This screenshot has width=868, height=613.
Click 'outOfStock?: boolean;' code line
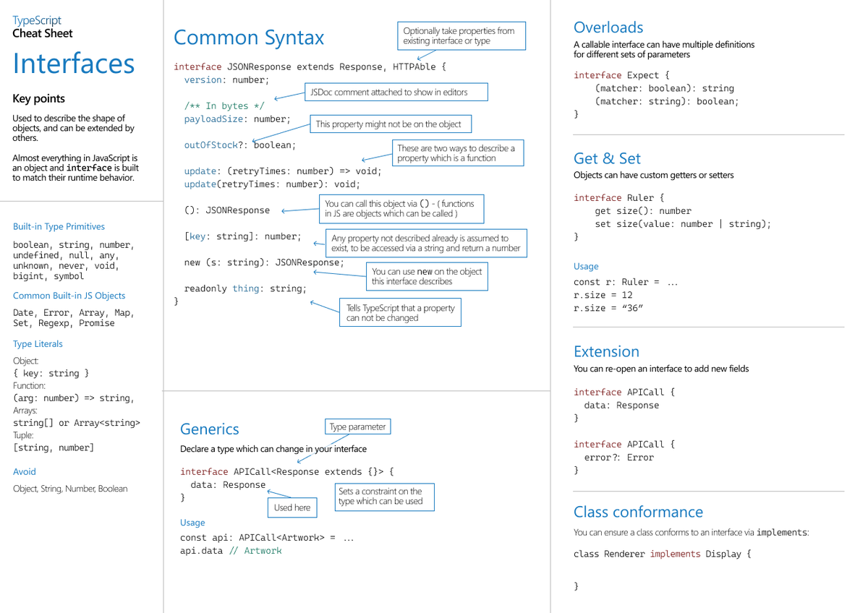(240, 145)
